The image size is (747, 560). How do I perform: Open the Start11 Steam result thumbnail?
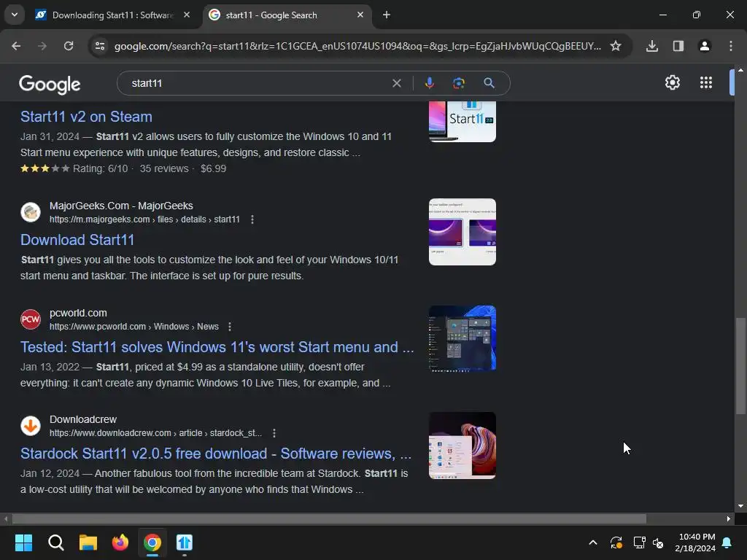(x=462, y=122)
